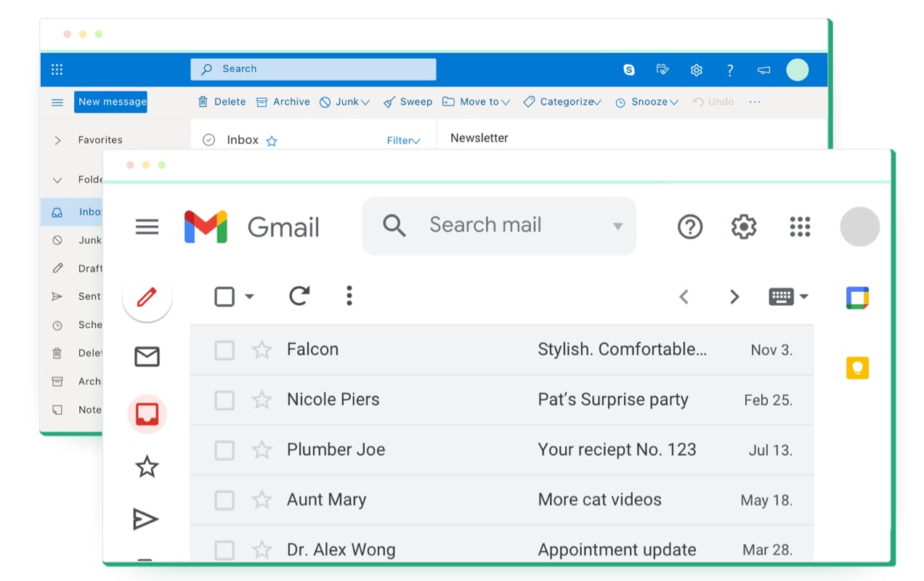Open Gmail Help via the question mark icon
924x581 pixels.
click(690, 226)
